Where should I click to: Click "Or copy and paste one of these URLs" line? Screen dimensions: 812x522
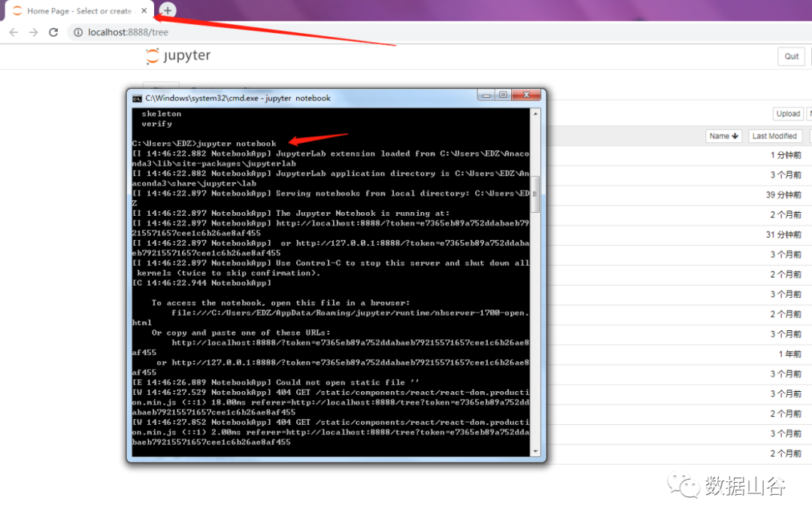click(241, 333)
